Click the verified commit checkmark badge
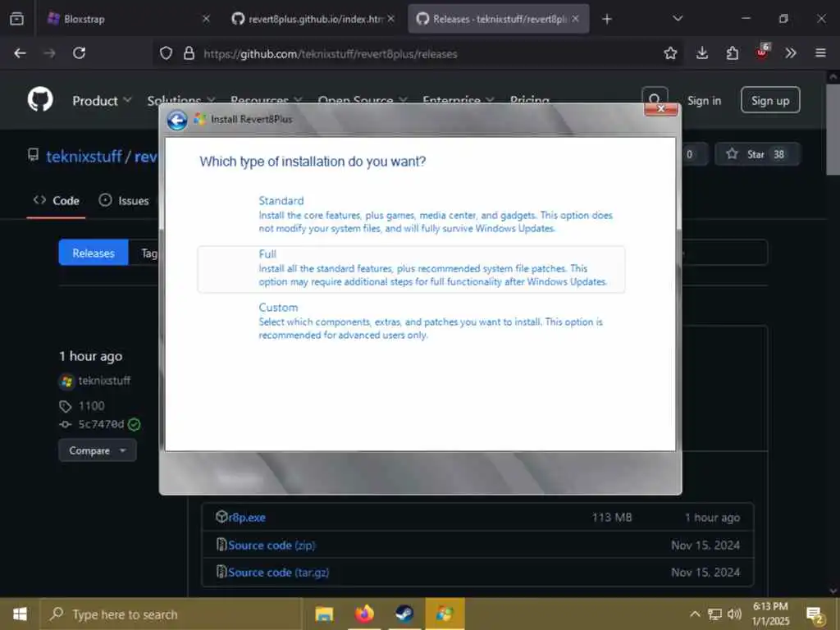 (x=135, y=425)
